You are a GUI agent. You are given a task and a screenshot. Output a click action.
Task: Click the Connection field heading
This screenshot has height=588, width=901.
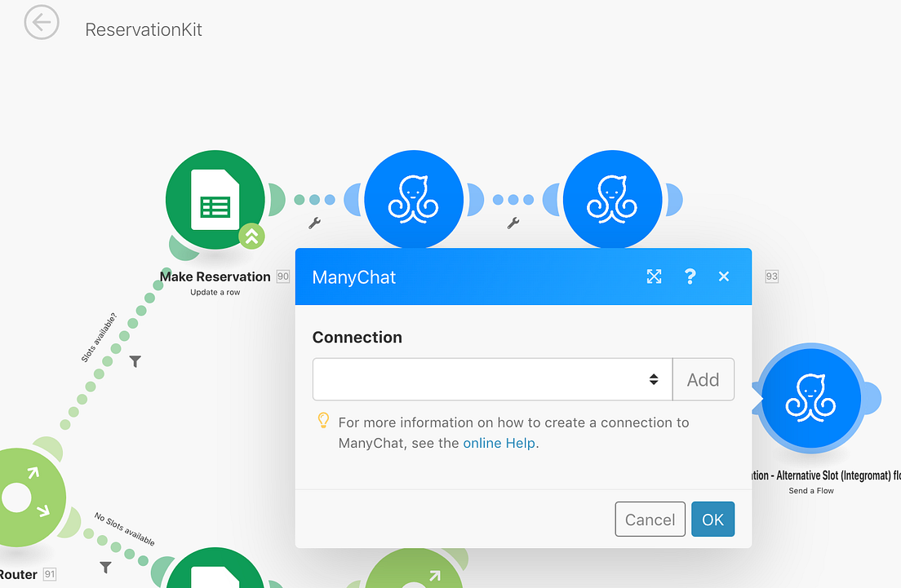(x=357, y=337)
